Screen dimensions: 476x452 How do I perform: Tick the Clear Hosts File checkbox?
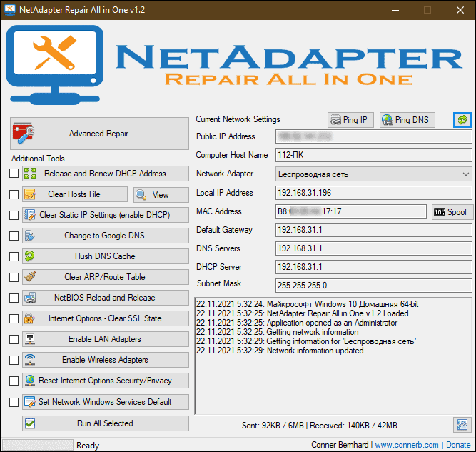click(14, 194)
